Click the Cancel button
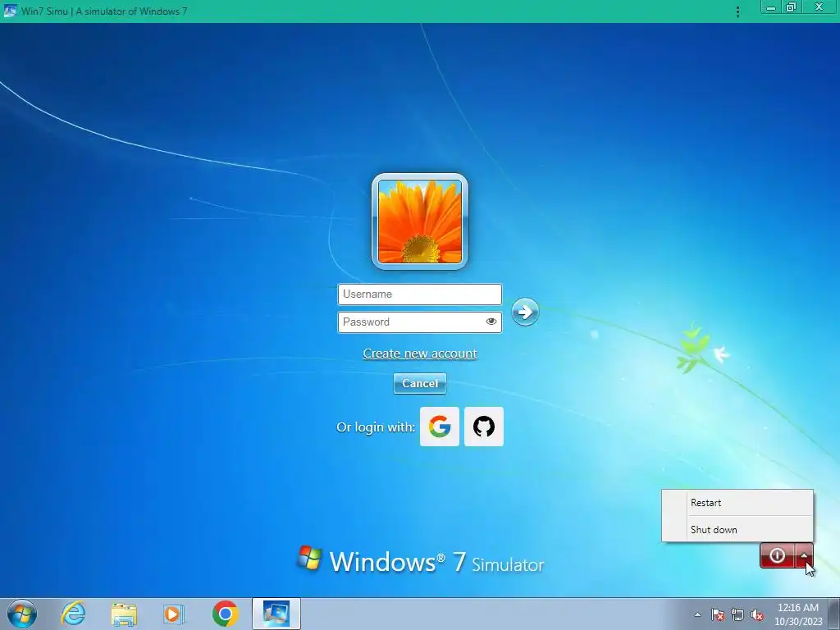The width and height of the screenshot is (840, 630). (420, 384)
